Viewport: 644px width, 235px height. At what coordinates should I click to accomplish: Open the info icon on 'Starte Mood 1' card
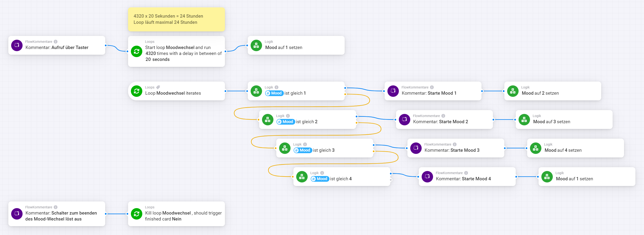point(432,87)
